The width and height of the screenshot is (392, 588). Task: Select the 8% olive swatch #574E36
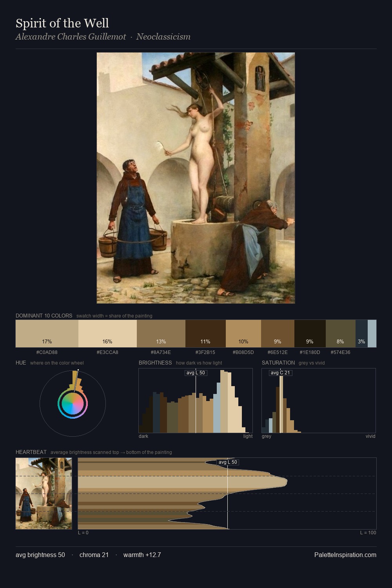pyautogui.click(x=341, y=334)
